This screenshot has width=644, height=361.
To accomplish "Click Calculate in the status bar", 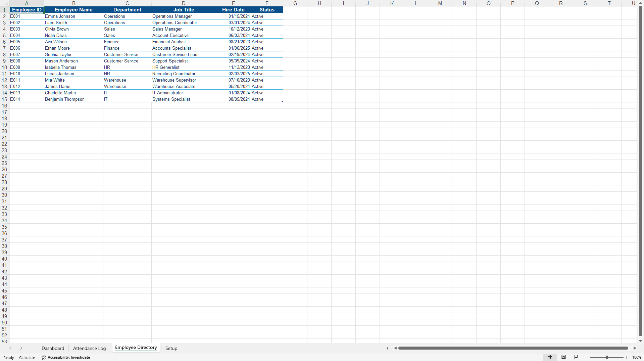I will click(27, 358).
